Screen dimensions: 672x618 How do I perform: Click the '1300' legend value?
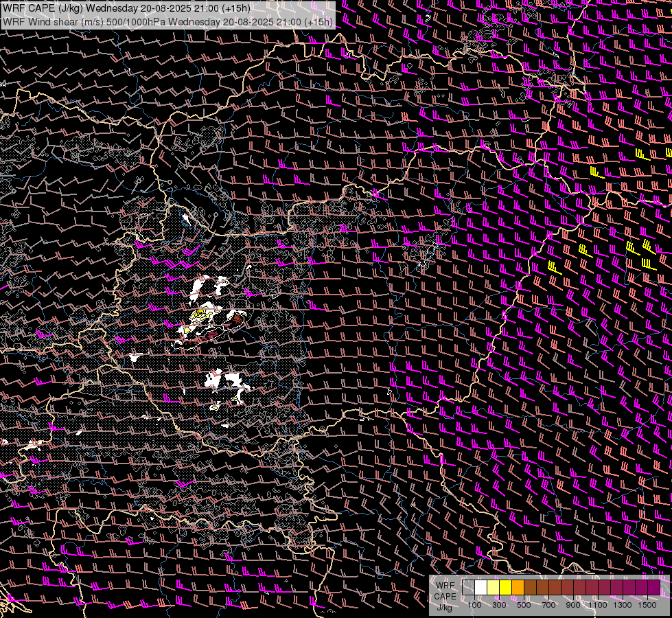[623, 605]
